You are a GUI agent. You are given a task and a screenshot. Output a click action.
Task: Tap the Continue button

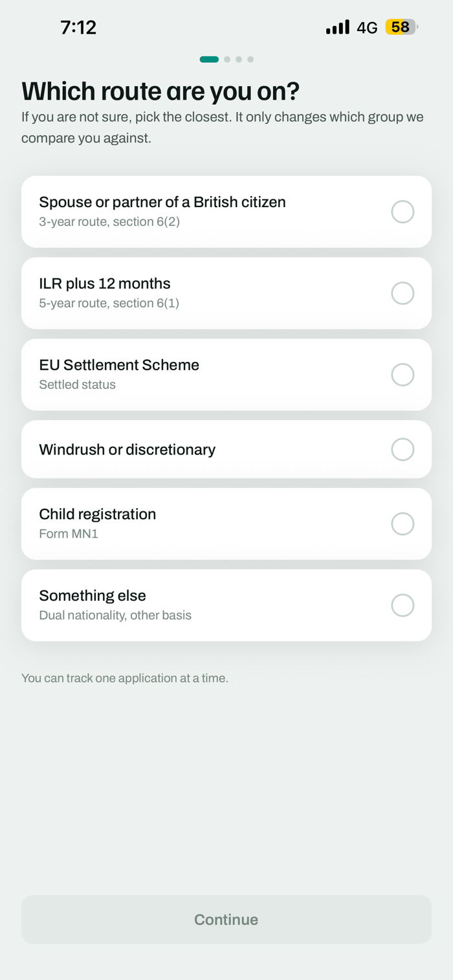point(226,919)
